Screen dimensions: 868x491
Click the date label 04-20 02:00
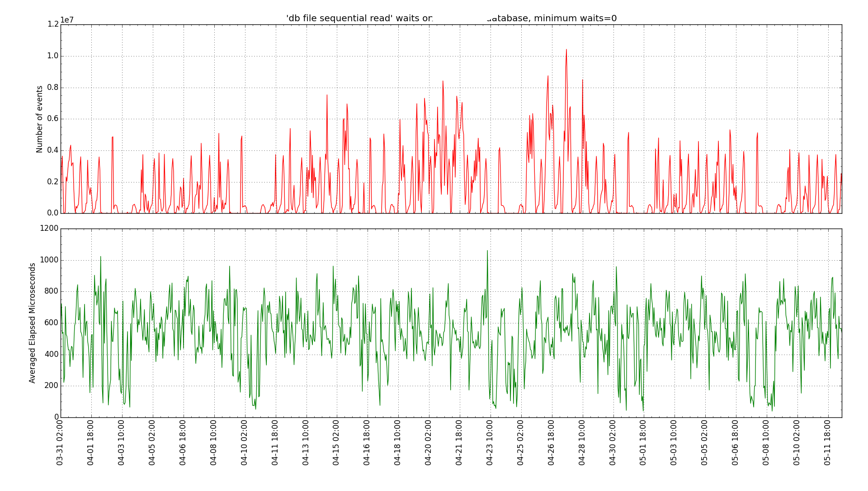point(428,443)
